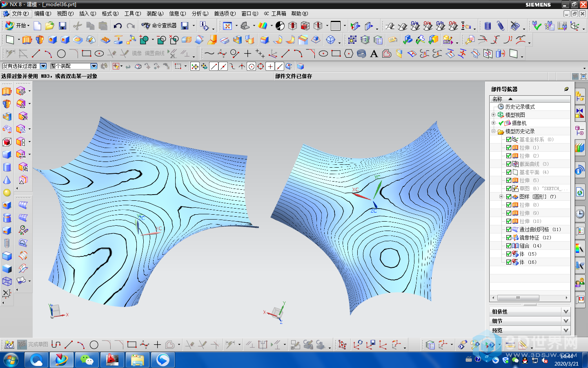Click the GC toolbox cylindrical spring icon

pos(488,26)
